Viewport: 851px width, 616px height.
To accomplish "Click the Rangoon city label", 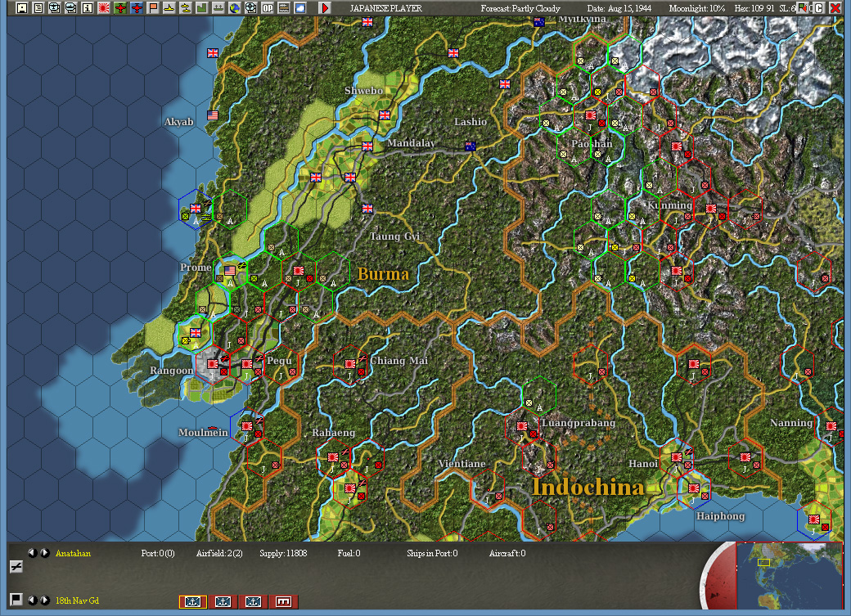I will 171,371.
